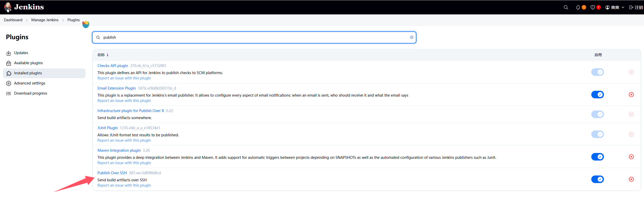Report an issue with JUnit Plugin

[x=124, y=140]
